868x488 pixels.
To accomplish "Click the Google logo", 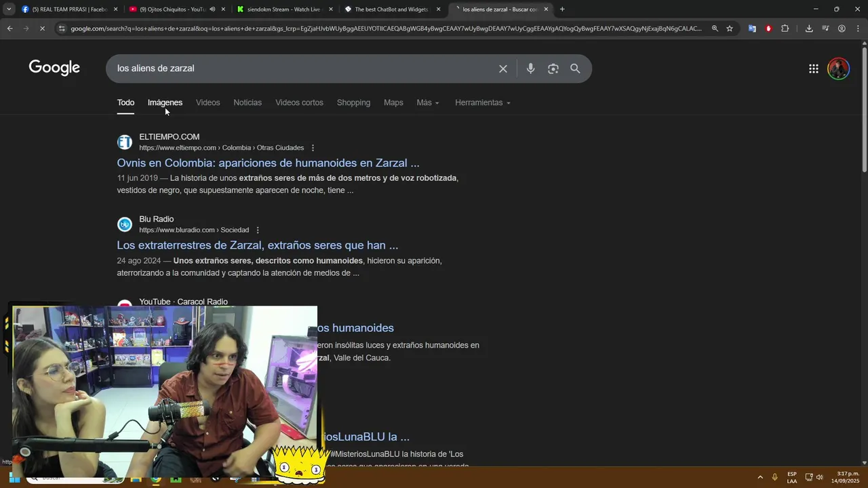I will pos(54,68).
